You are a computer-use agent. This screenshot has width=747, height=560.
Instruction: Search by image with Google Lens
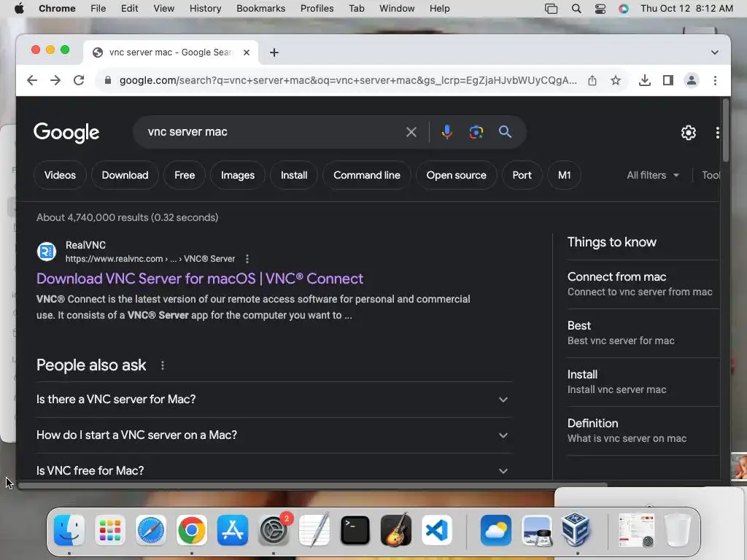coord(476,132)
